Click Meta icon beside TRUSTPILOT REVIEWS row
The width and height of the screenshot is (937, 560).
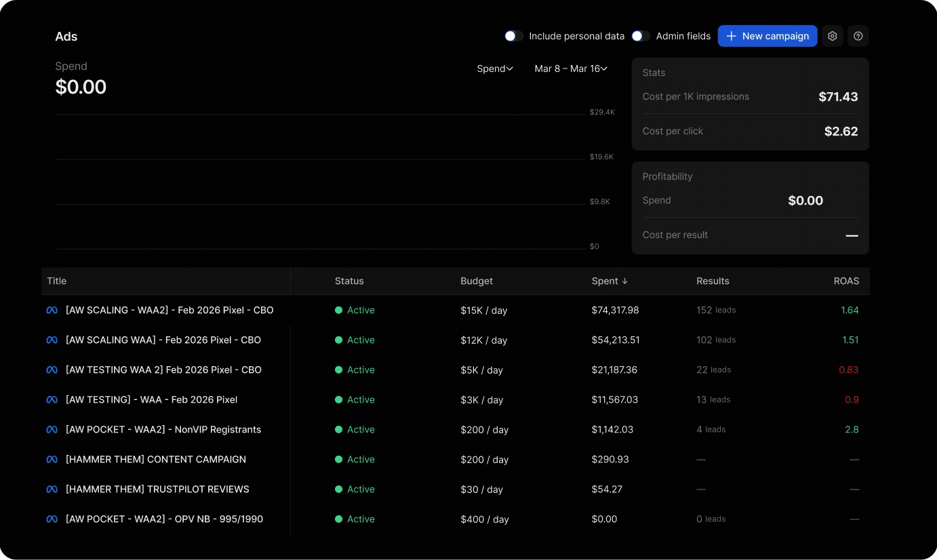point(52,489)
